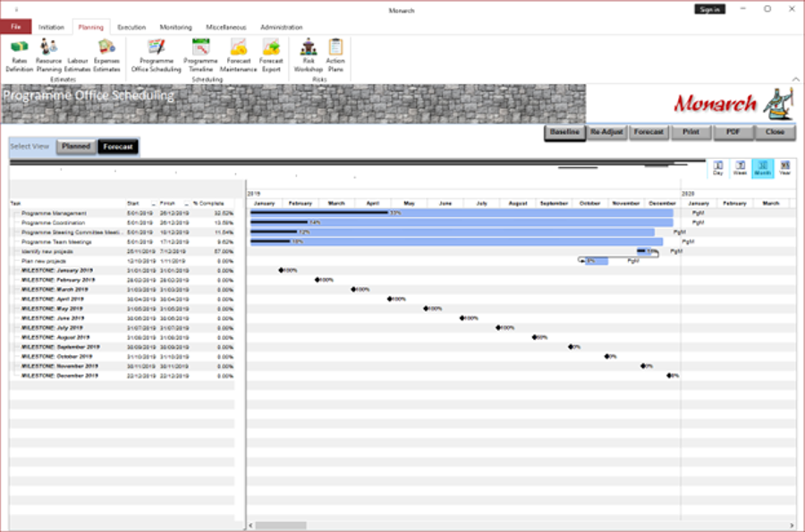Open the Action Plans tool
This screenshot has width=805, height=532.
pyautogui.click(x=335, y=56)
